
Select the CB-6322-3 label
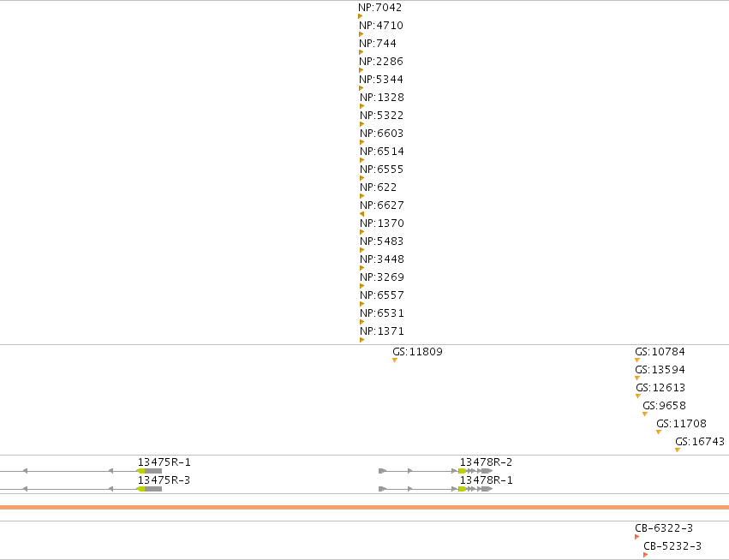tap(664, 528)
